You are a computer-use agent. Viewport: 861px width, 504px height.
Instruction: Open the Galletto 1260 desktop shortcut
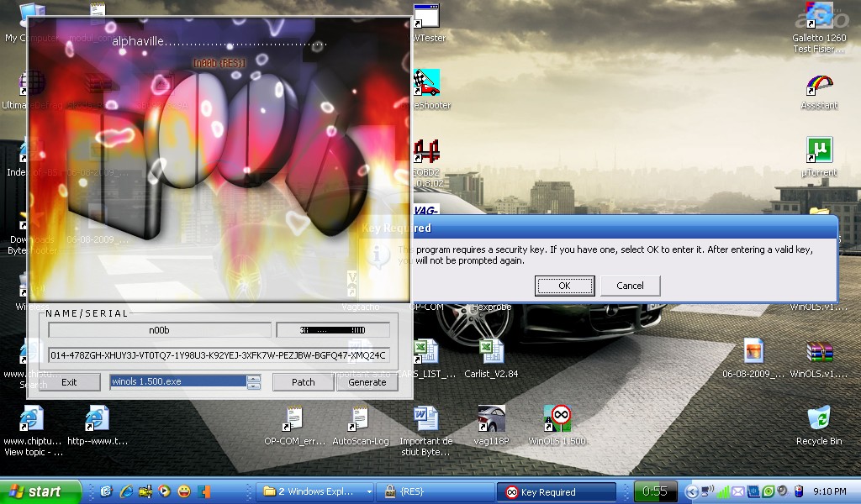819,17
